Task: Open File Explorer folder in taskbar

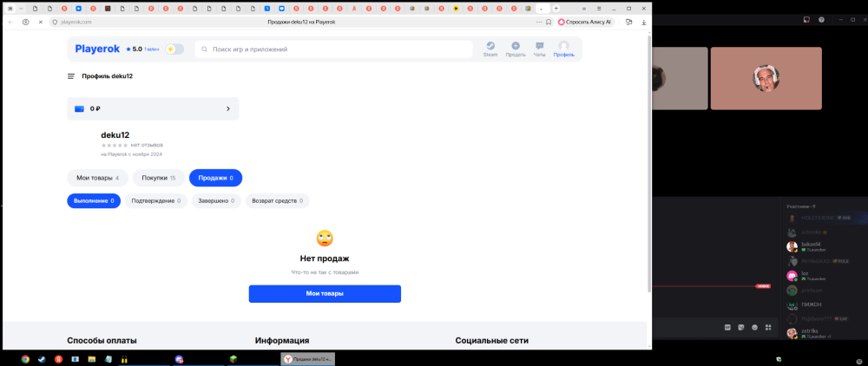Action: (92, 359)
